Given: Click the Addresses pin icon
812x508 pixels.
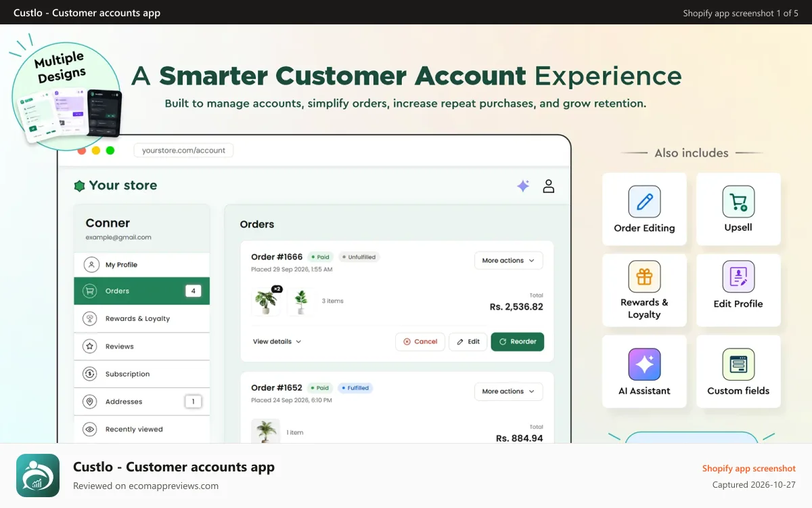Looking at the screenshot, I should click(89, 402).
